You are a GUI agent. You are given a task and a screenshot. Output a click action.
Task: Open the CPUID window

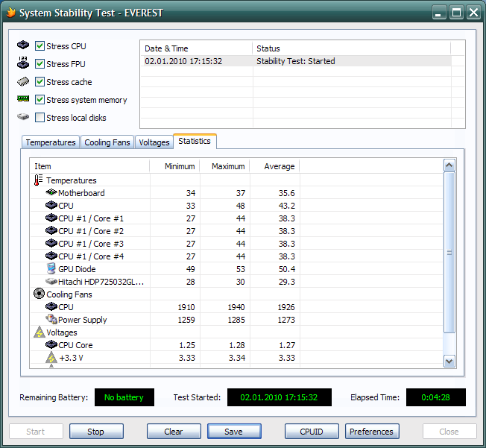[312, 432]
